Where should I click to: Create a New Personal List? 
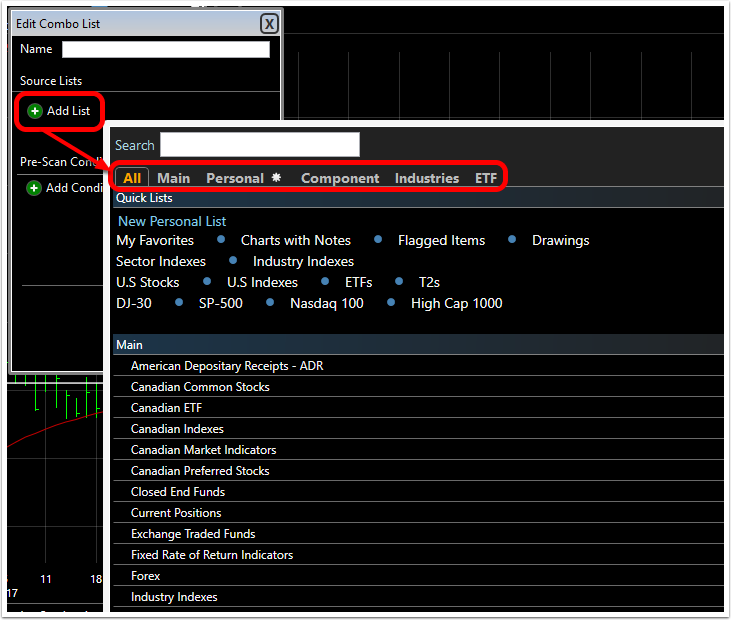pyautogui.click(x=172, y=221)
